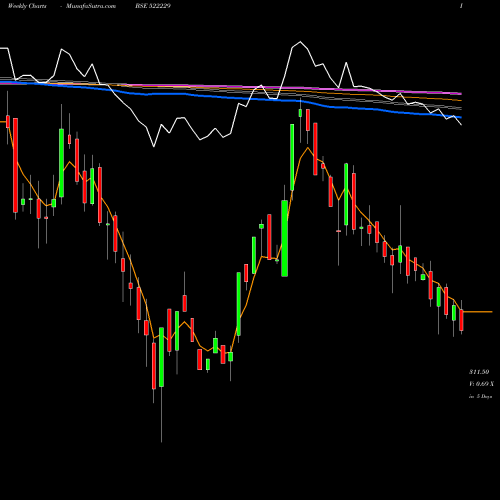
Task: Click the last red candlestick on the right
Action: point(462,320)
